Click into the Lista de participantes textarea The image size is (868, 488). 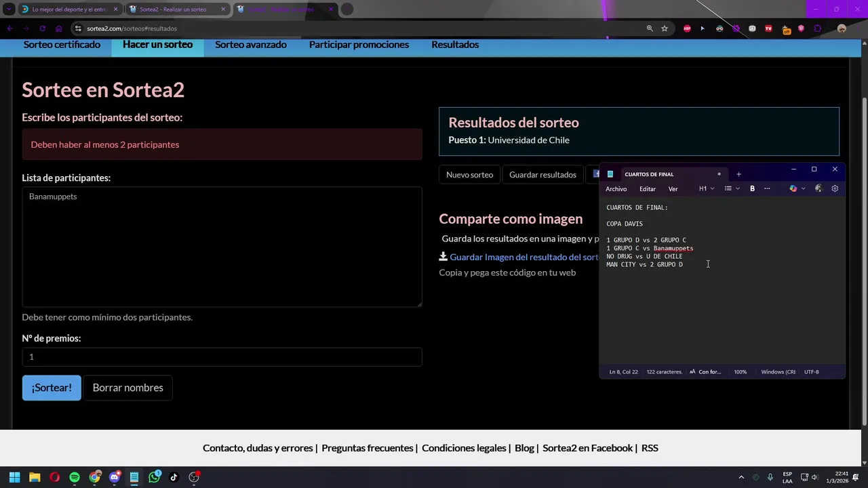click(222, 247)
